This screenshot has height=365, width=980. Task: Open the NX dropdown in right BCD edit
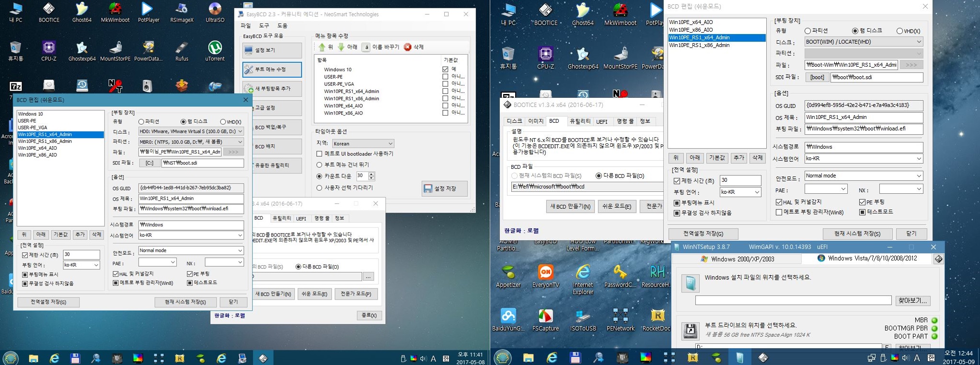(x=901, y=189)
